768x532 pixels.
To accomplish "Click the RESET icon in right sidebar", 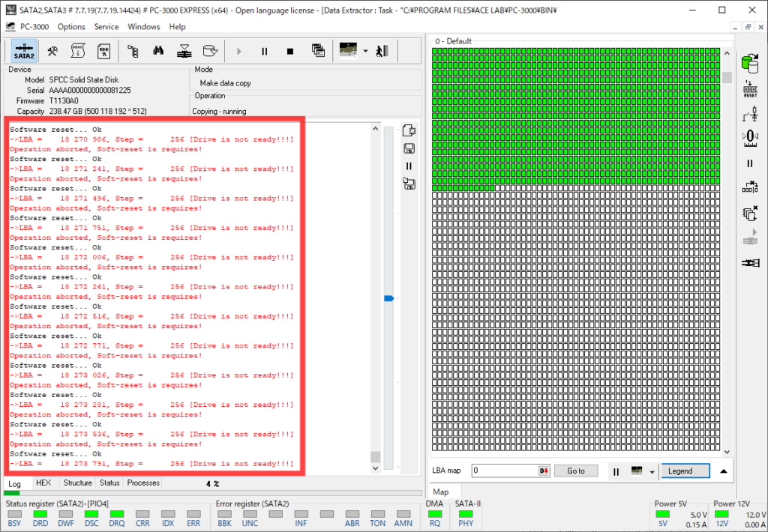I will (x=750, y=89).
